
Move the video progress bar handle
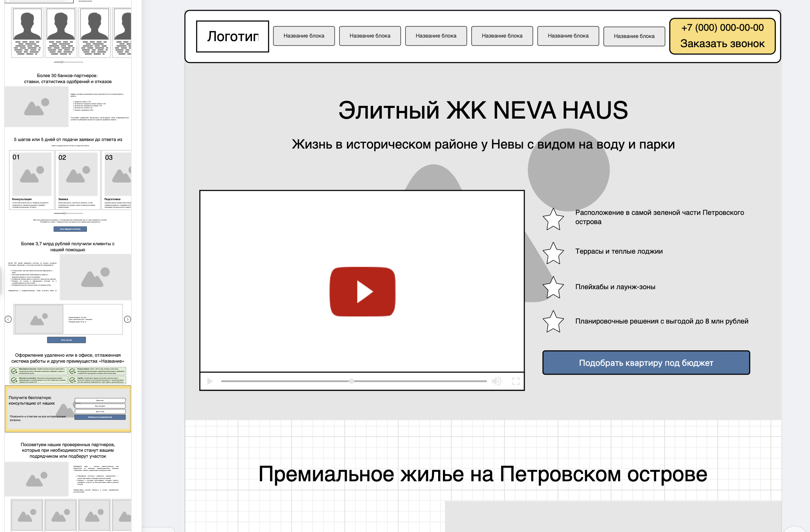[351, 381]
